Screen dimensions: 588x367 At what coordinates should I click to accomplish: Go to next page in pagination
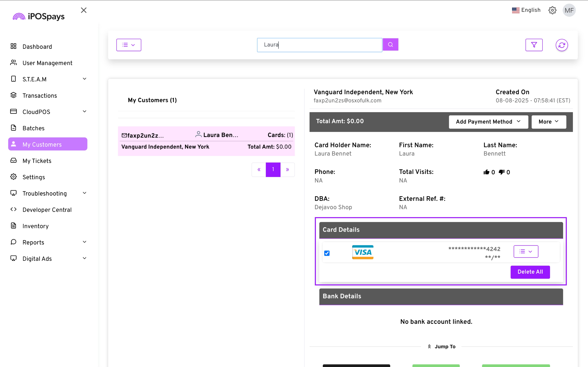(287, 170)
